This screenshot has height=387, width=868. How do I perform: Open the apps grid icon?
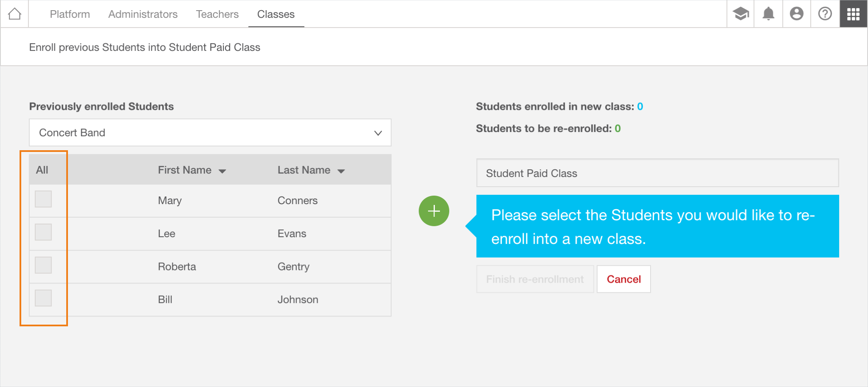click(x=853, y=14)
